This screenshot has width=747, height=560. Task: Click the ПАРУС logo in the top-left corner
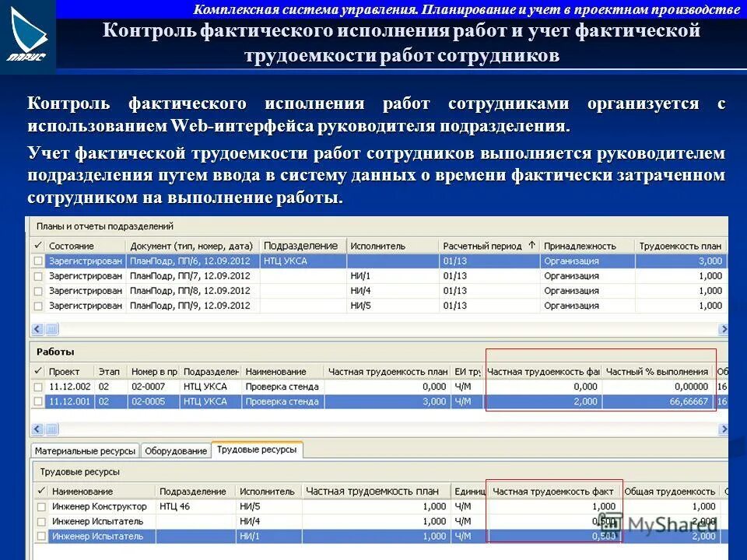pyautogui.click(x=27, y=31)
